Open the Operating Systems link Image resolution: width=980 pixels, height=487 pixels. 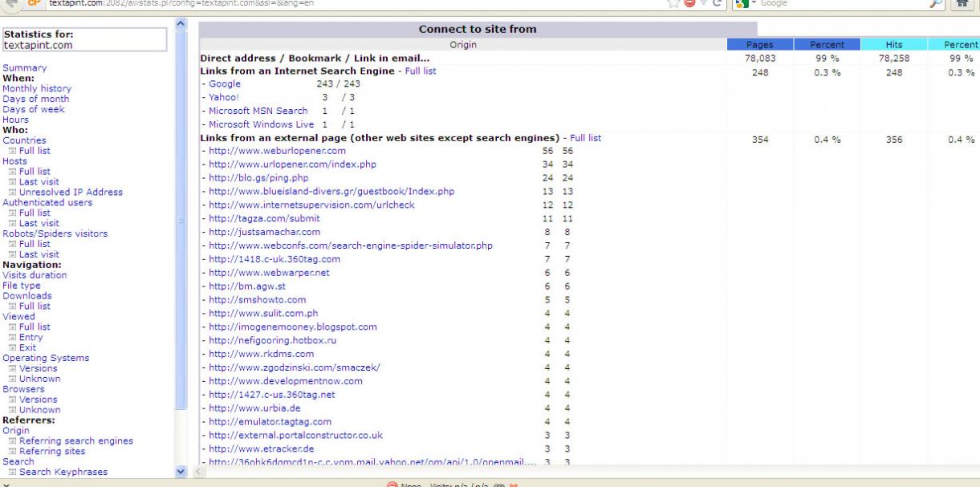tap(47, 359)
